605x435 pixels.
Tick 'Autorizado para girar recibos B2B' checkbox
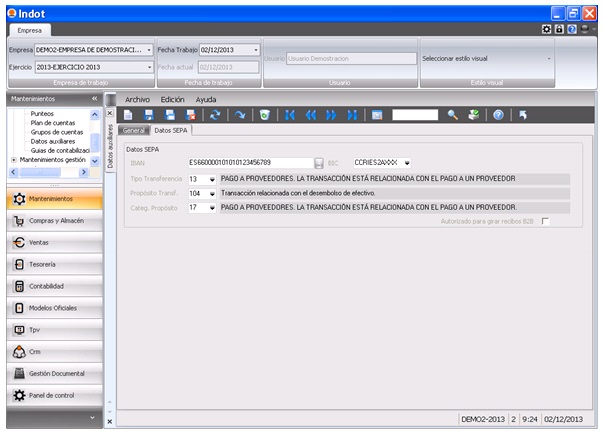click(x=545, y=221)
